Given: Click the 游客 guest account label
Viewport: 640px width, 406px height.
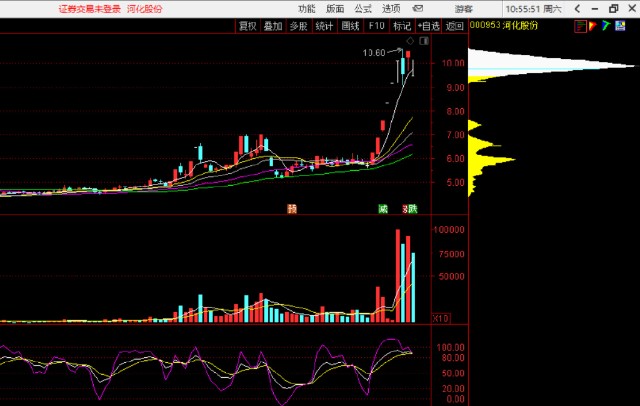Looking at the screenshot, I should point(464,9).
